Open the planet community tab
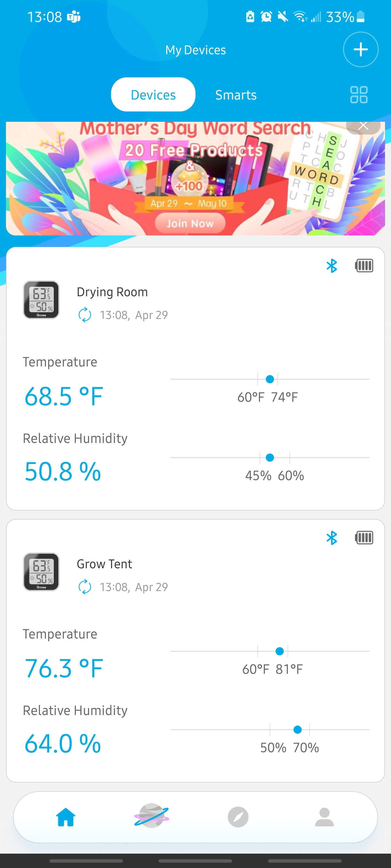Image resolution: width=391 pixels, height=868 pixels. click(x=152, y=817)
